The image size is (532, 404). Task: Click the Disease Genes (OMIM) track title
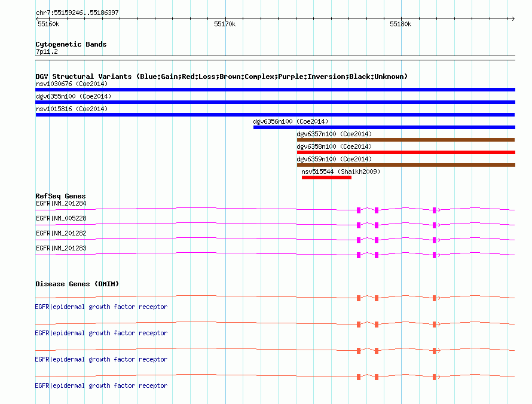[77, 284]
